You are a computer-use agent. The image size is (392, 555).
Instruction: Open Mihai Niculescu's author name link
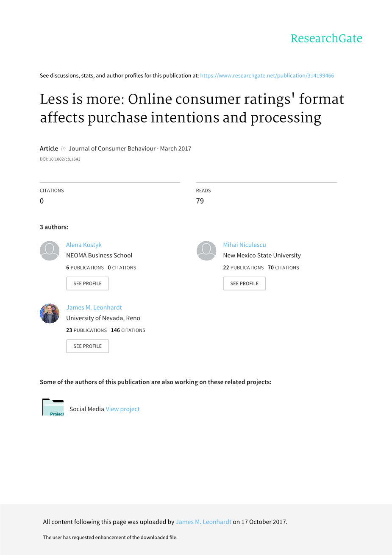(245, 245)
